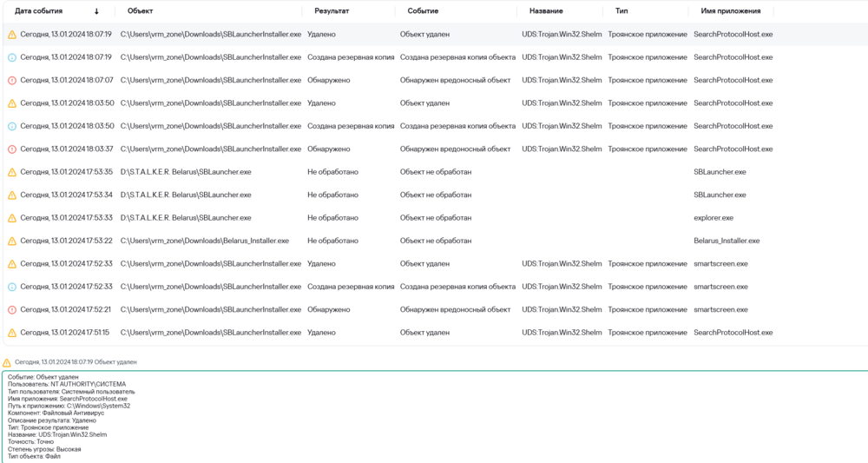
Task: Click details line 'Степень угрозы: Высокая'
Action: pos(44,449)
